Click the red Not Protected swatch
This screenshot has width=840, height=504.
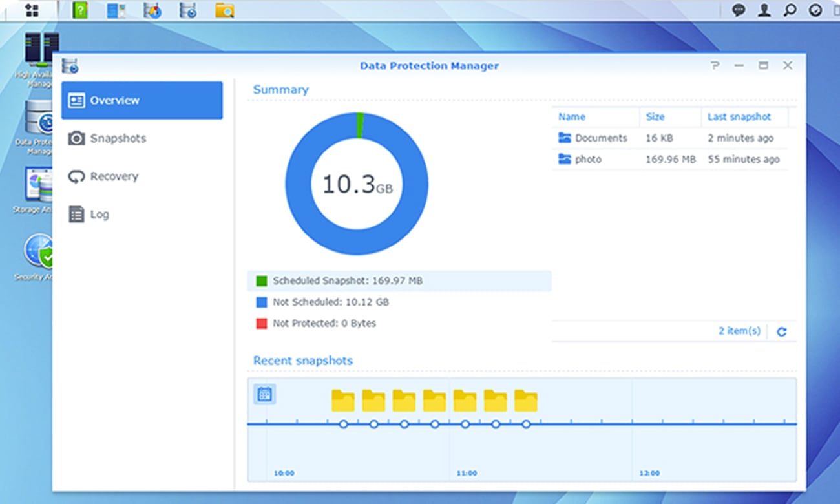(x=261, y=323)
